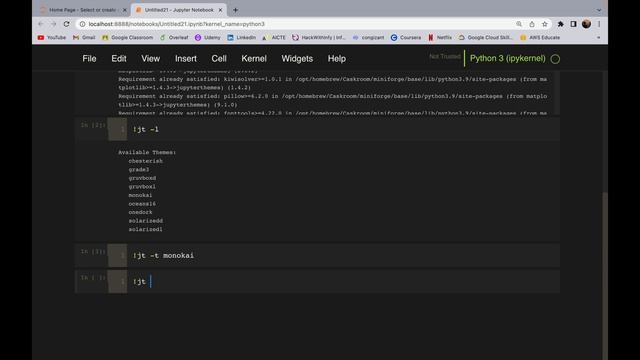Click the monokai entry in themes output
640x360 pixels.
click(x=140, y=195)
